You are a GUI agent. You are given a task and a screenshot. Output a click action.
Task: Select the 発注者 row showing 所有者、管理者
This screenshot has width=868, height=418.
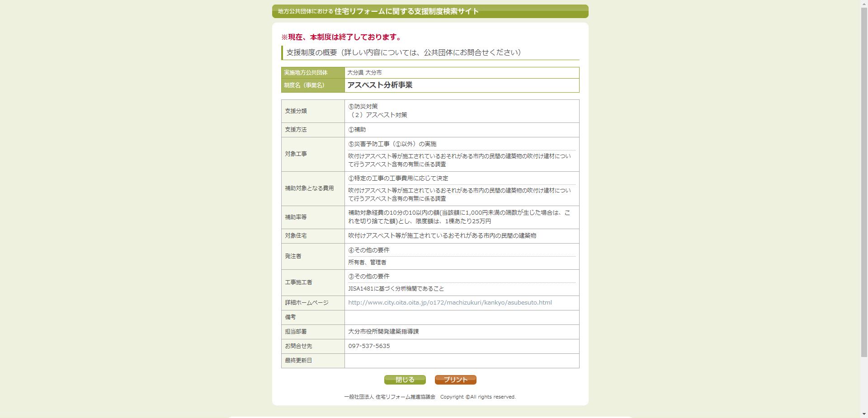tap(367, 262)
